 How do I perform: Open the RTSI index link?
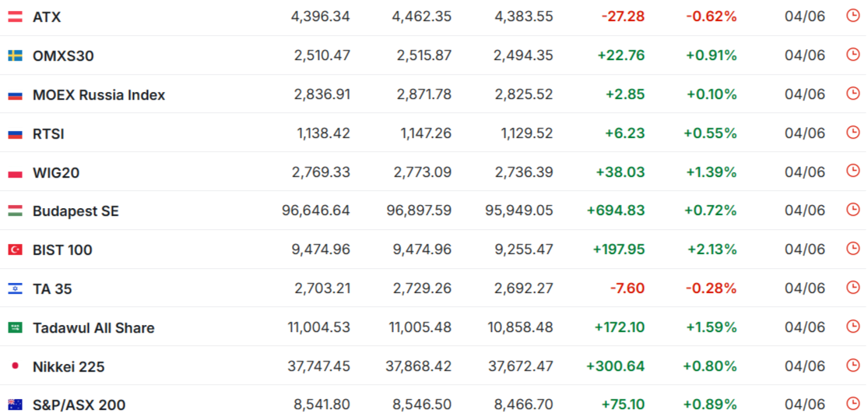pos(48,133)
